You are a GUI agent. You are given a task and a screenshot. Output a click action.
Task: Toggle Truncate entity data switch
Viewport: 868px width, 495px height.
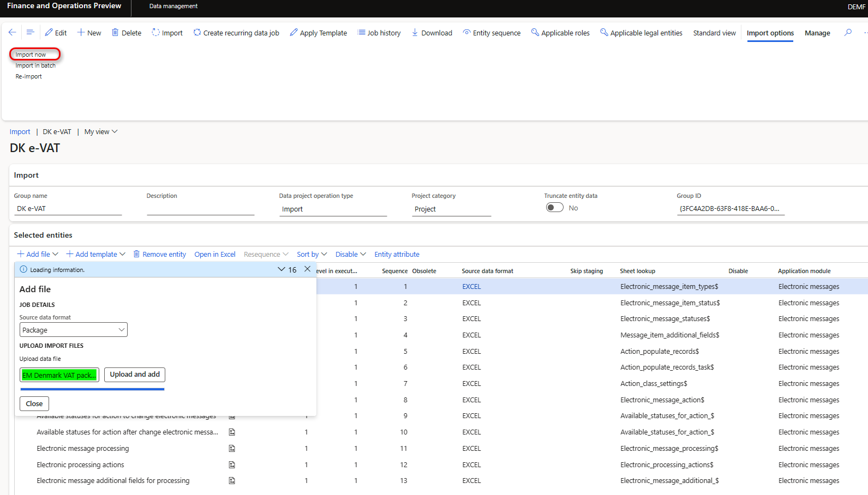tap(555, 208)
